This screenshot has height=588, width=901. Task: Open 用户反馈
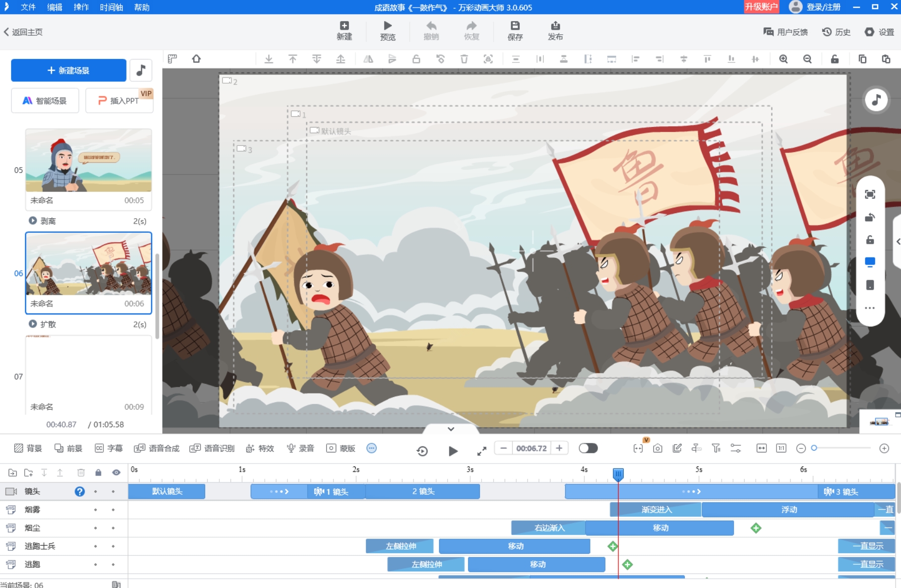[x=786, y=32]
